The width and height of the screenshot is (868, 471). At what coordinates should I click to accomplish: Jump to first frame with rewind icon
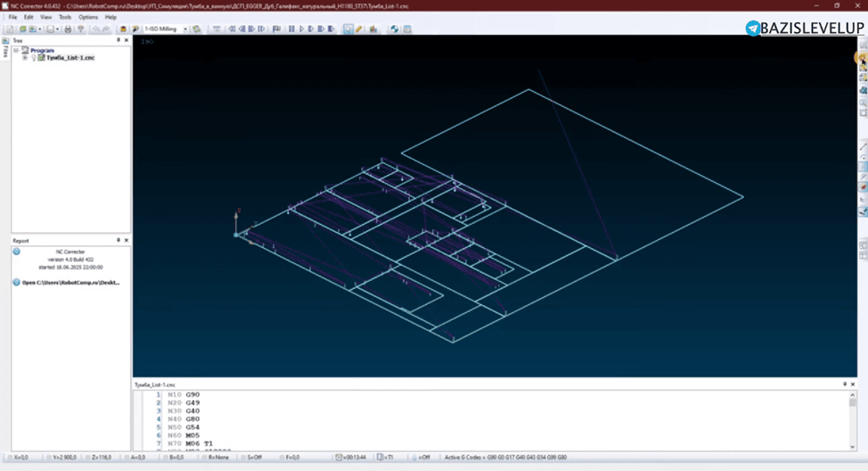[x=232, y=29]
